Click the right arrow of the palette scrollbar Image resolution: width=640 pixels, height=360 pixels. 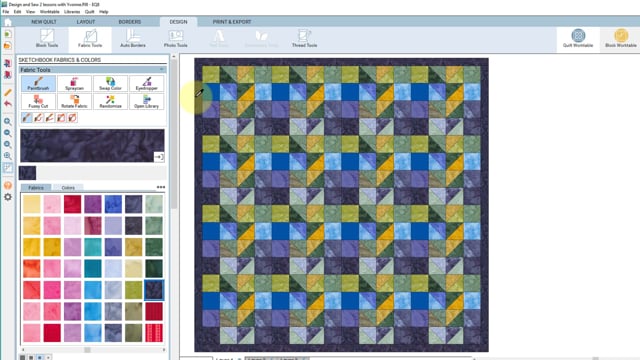[164, 350]
